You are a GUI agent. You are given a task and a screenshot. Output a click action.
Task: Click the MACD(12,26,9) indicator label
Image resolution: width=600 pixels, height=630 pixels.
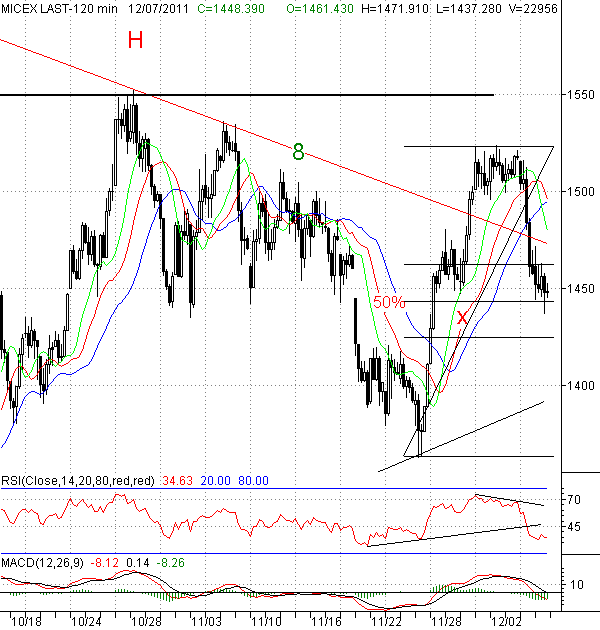42,562
